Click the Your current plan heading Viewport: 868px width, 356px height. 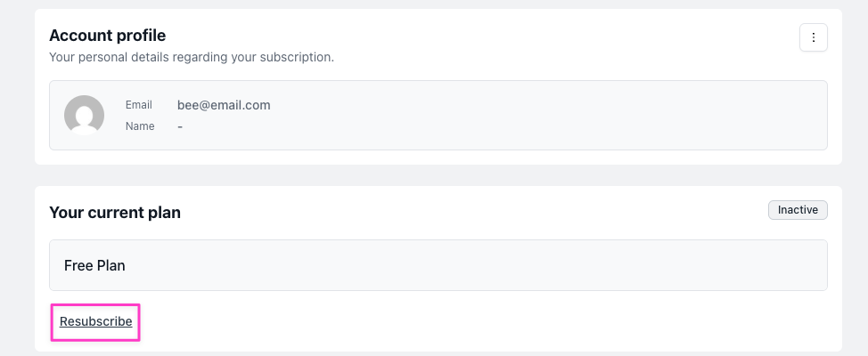click(x=114, y=213)
